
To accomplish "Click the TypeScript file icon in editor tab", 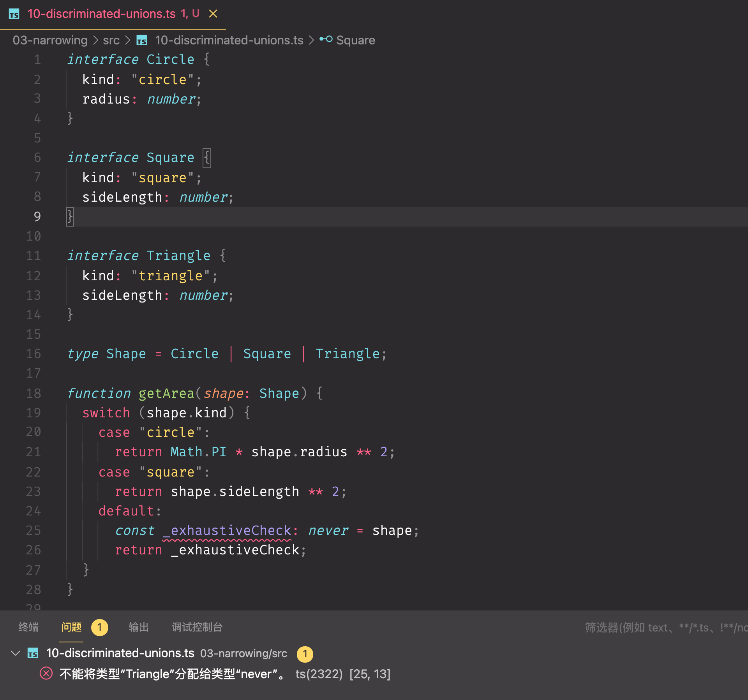I will 14,14.
